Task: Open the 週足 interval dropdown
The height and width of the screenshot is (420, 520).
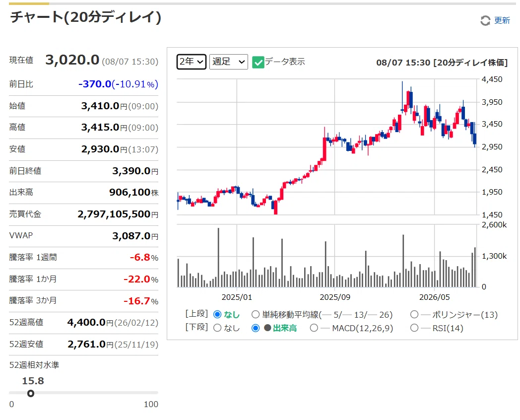Action: pos(229,62)
